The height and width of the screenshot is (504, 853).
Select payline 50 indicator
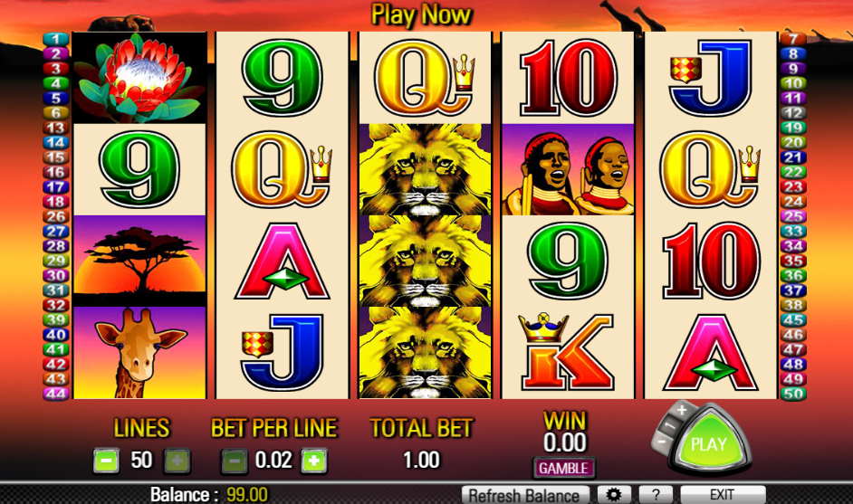(793, 393)
